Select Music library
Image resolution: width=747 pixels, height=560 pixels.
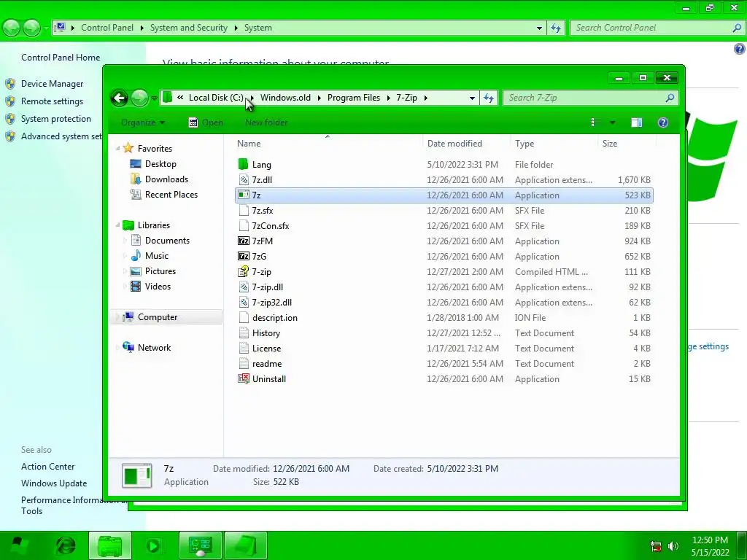pyautogui.click(x=157, y=256)
